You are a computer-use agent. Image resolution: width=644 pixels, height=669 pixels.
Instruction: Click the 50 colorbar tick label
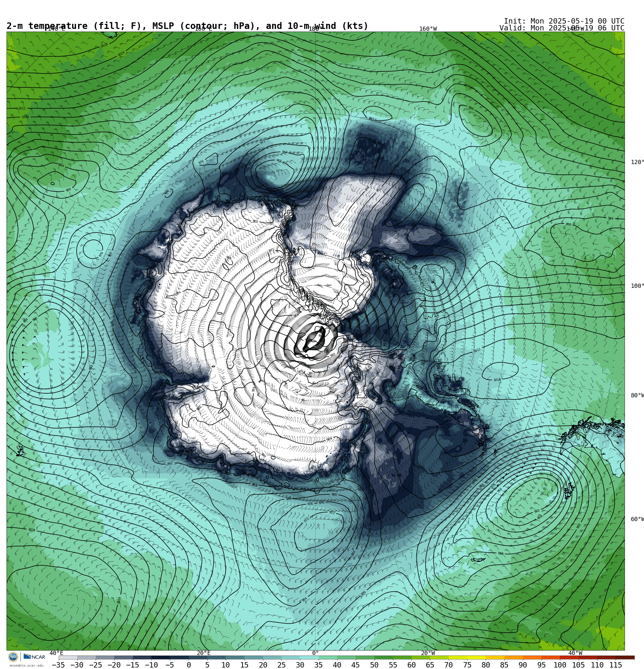click(x=374, y=665)
